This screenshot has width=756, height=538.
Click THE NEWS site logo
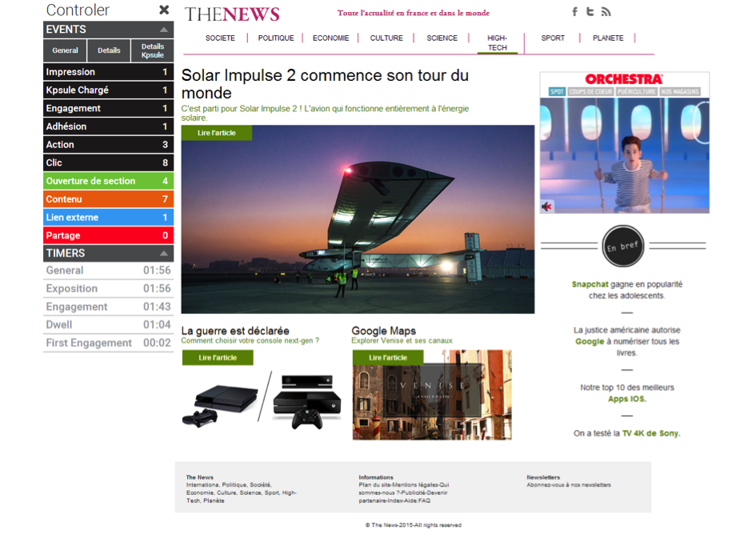pos(232,14)
